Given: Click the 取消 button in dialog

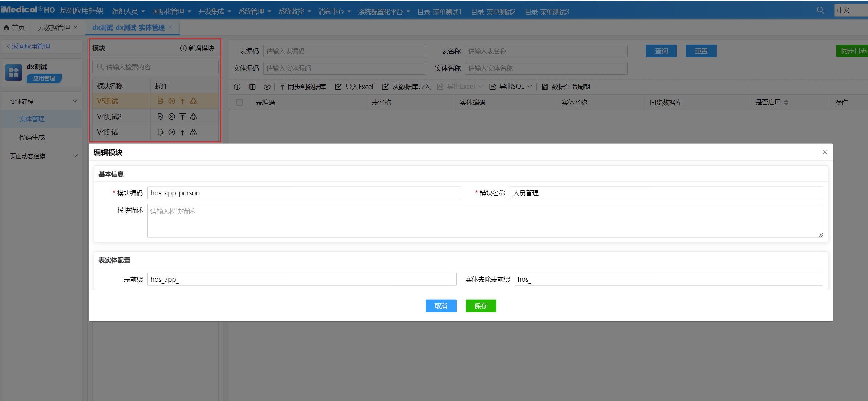Looking at the screenshot, I should 441,306.
